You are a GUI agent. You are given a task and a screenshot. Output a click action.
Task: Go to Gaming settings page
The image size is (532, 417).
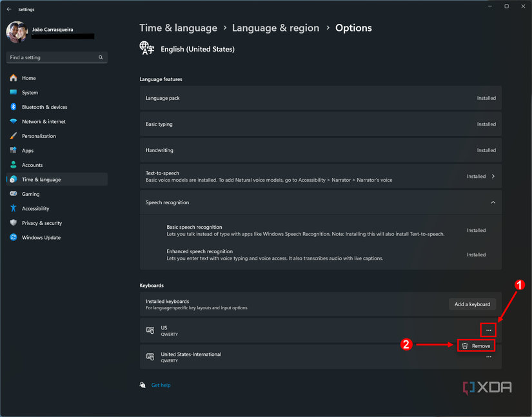(x=30, y=194)
